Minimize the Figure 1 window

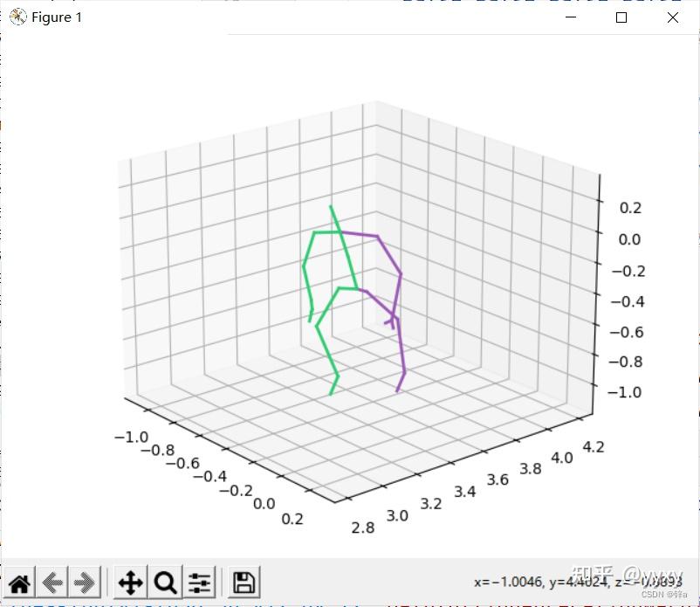(x=571, y=17)
